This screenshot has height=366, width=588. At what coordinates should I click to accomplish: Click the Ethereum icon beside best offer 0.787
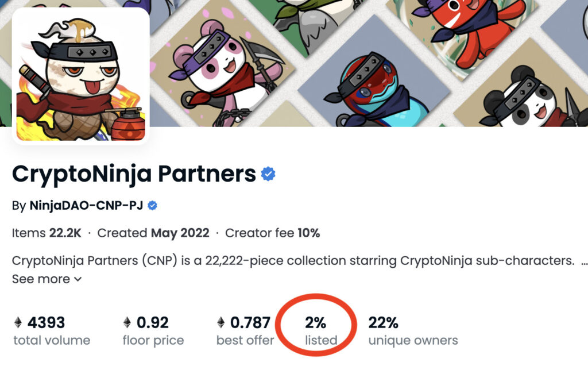point(221,322)
